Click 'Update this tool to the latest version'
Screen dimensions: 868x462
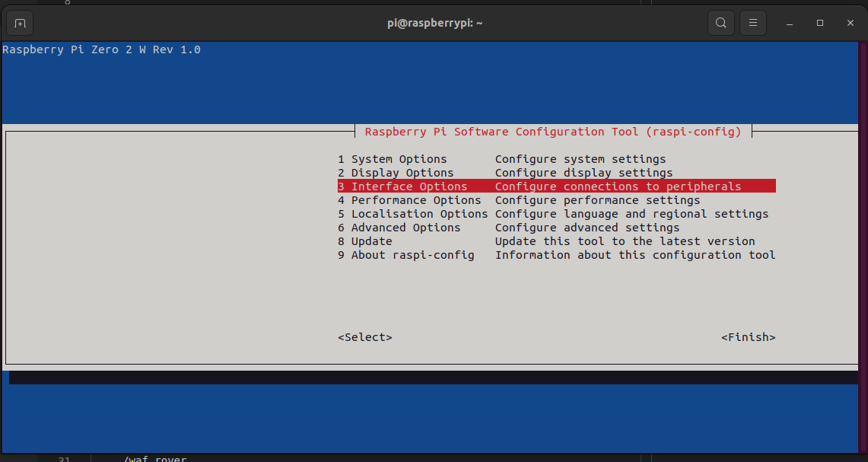pyautogui.click(x=625, y=241)
